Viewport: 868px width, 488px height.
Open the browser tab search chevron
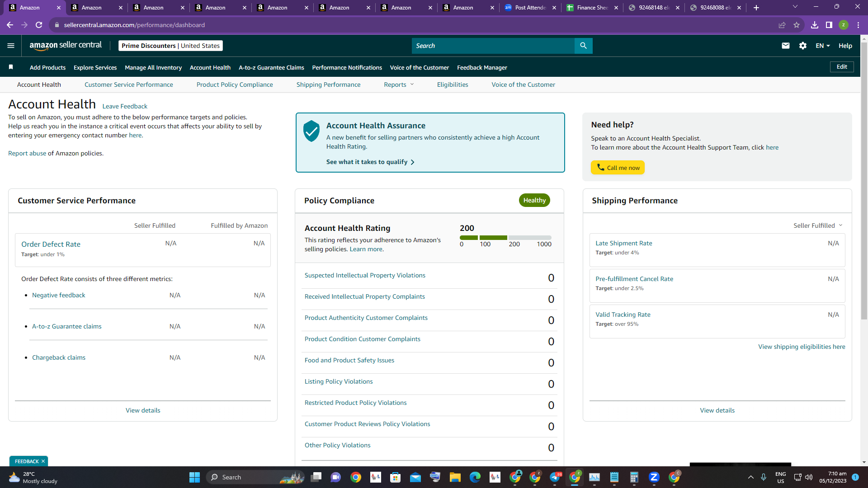click(795, 7)
